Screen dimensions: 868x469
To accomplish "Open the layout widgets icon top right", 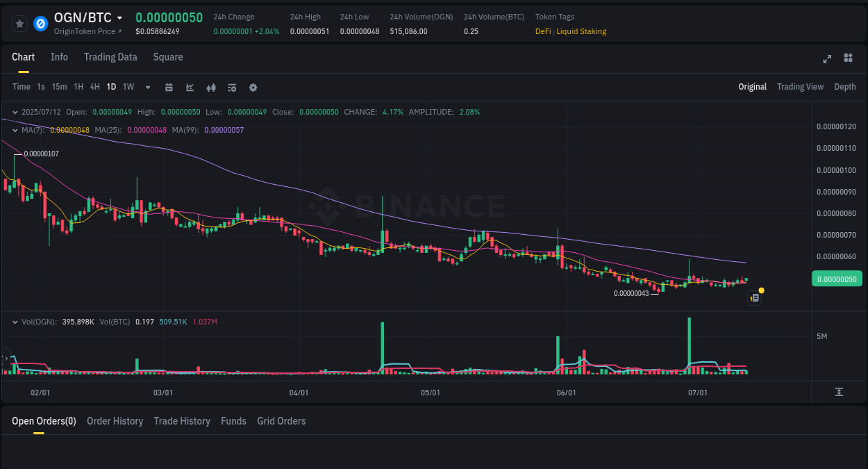I will 848,59.
